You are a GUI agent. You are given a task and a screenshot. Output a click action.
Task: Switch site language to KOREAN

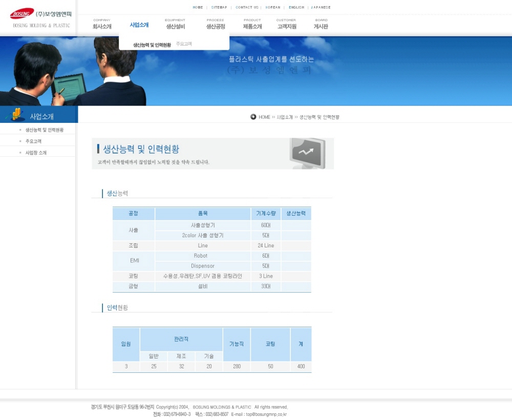273,8
